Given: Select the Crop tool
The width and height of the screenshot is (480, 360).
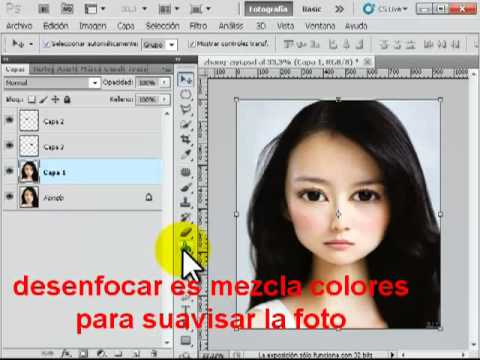Looking at the screenshot, I should pos(186,139).
